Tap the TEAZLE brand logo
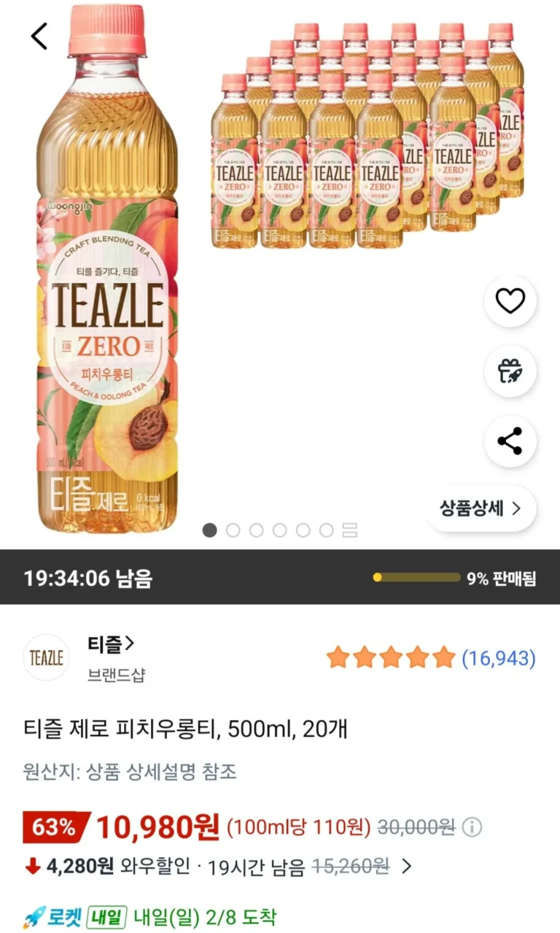 pyautogui.click(x=47, y=658)
